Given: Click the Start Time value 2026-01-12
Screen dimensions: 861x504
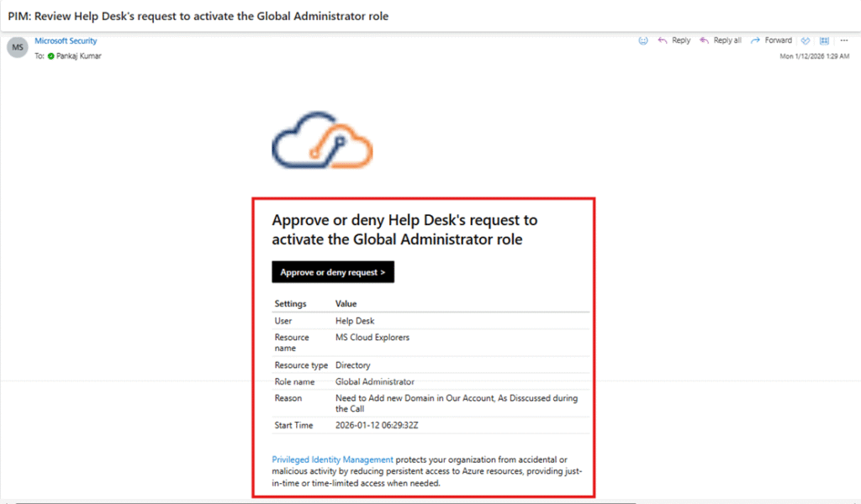Looking at the screenshot, I should 377,426.
